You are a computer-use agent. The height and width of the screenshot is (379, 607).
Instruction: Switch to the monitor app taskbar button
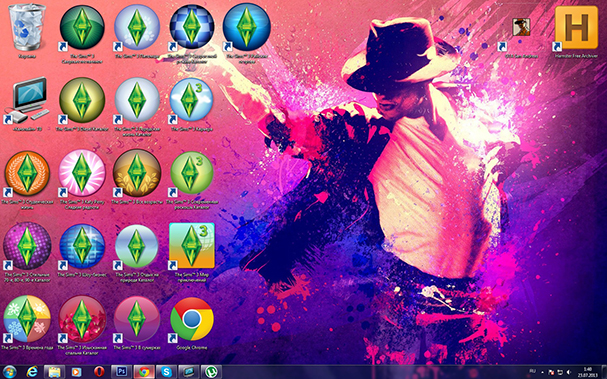pyautogui.click(x=189, y=372)
